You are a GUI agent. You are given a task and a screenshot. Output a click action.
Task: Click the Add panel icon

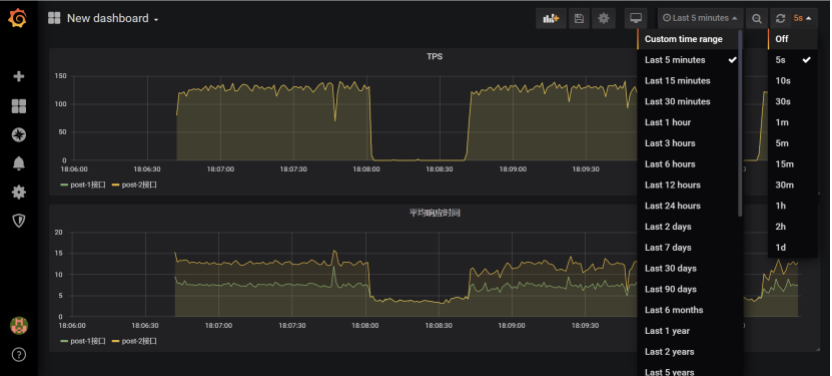551,19
